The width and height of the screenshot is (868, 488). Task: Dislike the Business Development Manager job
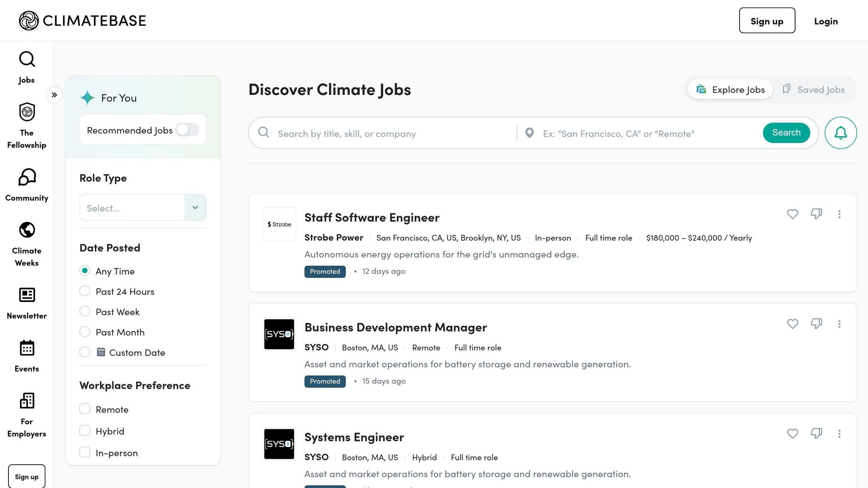pos(816,324)
